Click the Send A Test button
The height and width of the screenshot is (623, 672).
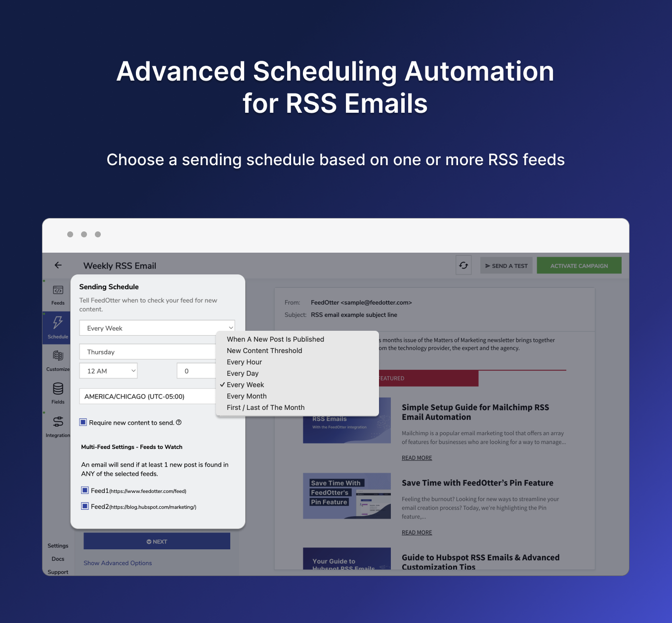point(506,266)
